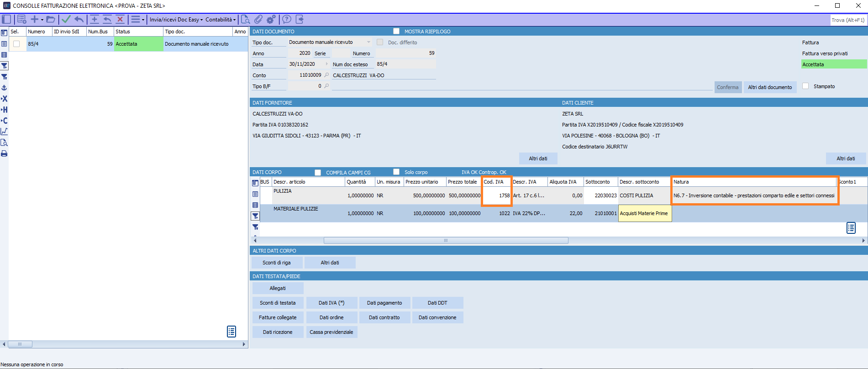Click the gears settings icon in toolbar

(271, 19)
